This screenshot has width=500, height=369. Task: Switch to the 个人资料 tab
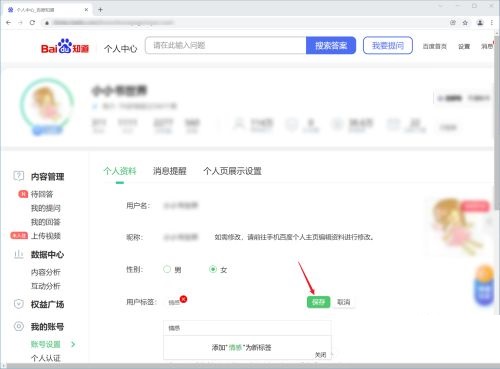click(x=120, y=171)
